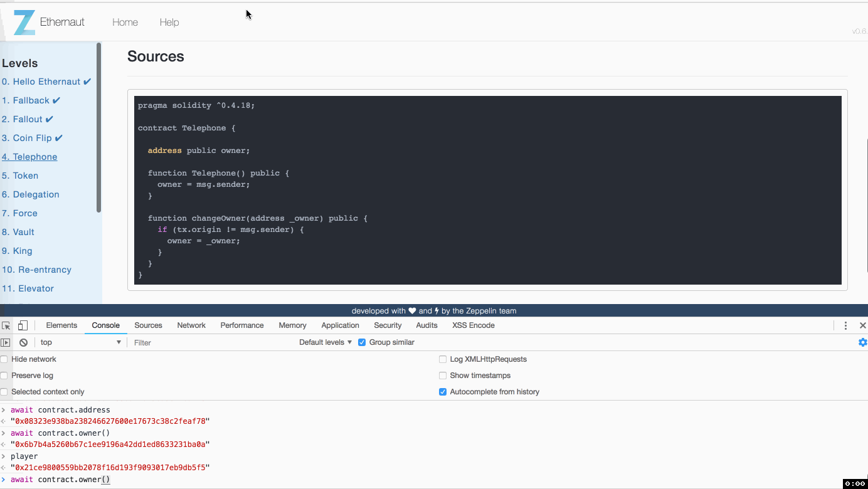The image size is (868, 489).
Task: Open the Security tab
Action: [388, 325]
